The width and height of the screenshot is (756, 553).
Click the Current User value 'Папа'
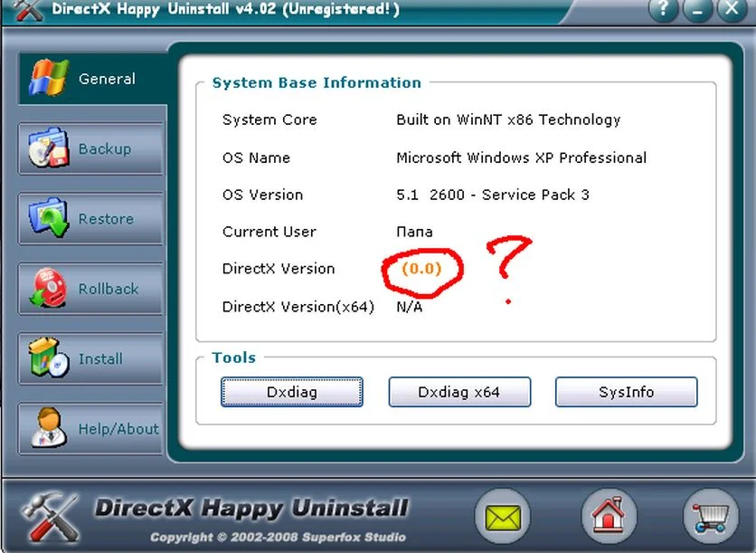(414, 232)
